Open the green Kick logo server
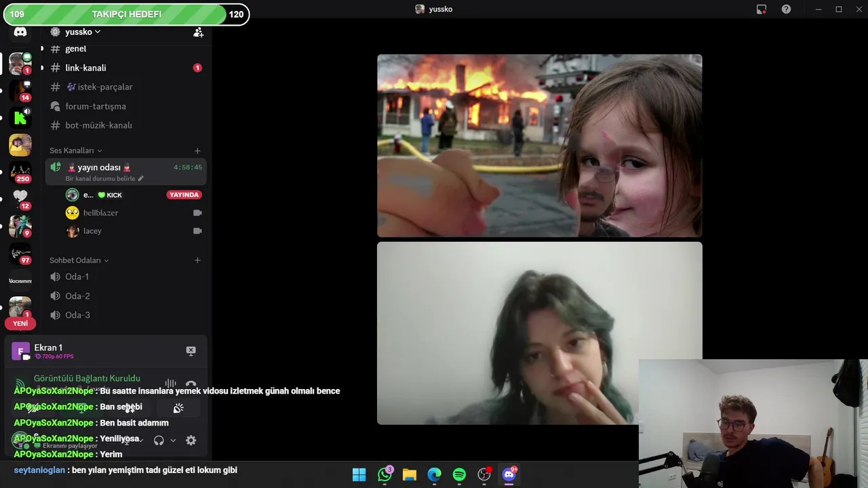This screenshot has height=488, width=868. tap(20, 118)
